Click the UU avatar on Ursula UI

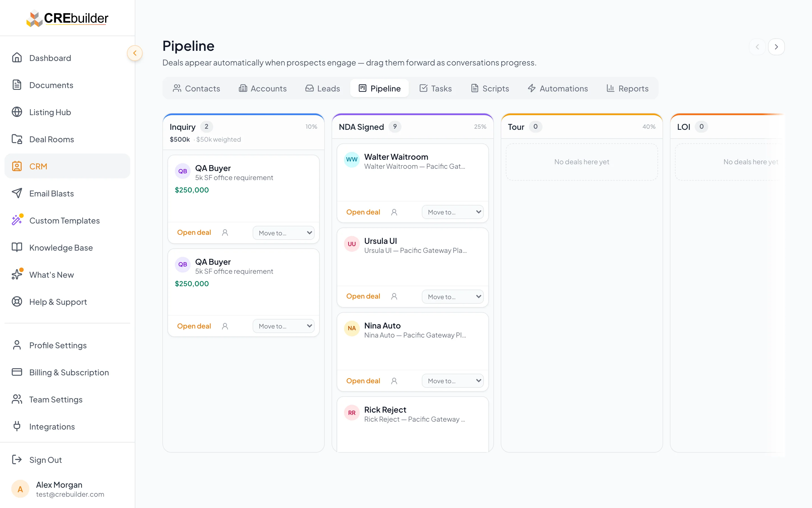point(352,244)
